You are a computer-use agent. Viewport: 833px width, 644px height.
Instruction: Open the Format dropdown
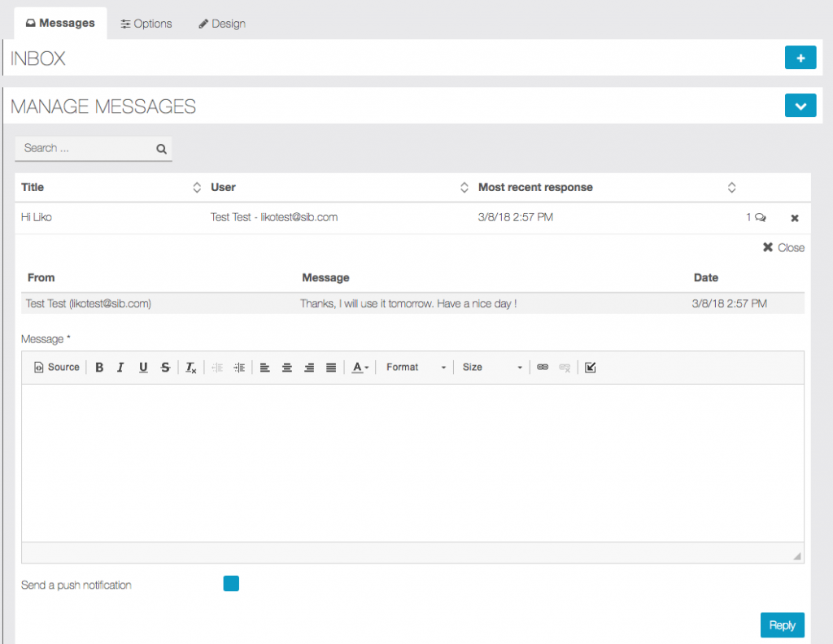tap(415, 367)
